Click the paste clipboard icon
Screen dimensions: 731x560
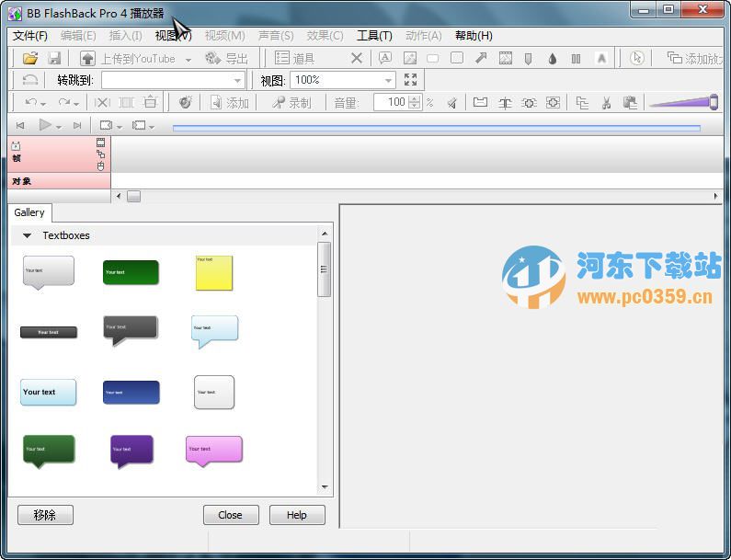pyautogui.click(x=630, y=103)
